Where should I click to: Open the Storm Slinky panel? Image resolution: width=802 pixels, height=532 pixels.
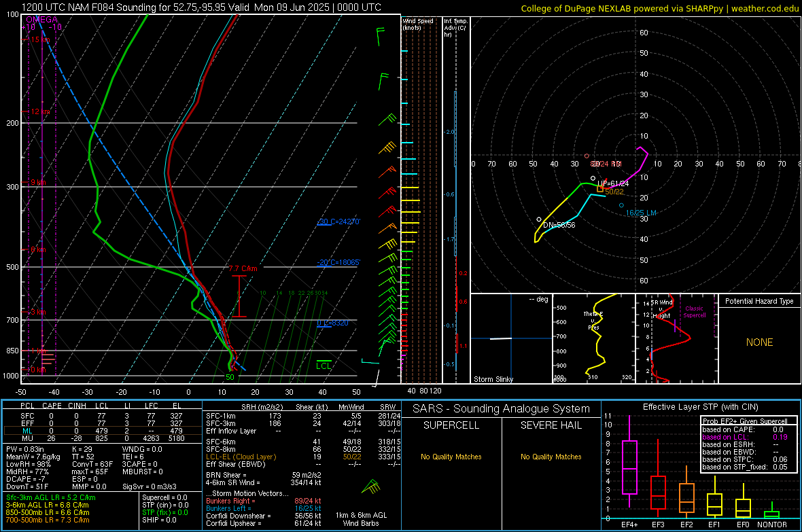click(x=511, y=338)
